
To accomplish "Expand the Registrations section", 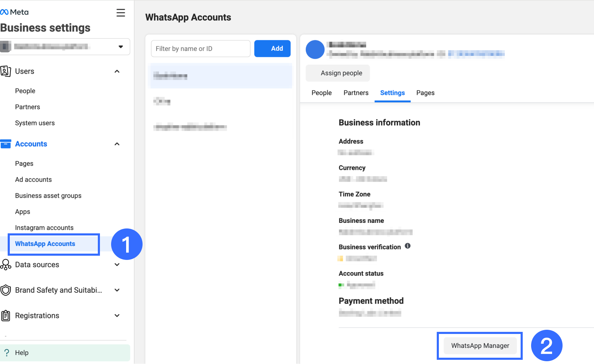I will (117, 316).
